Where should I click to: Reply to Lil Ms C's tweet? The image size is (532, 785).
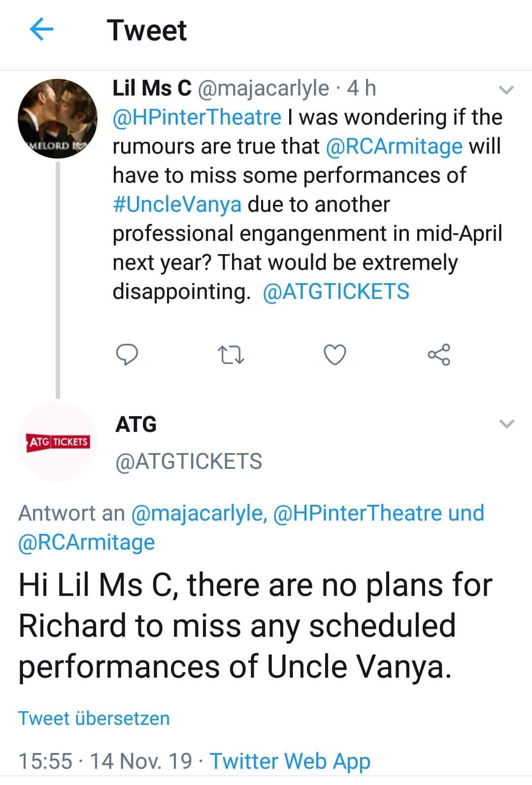[x=127, y=355]
